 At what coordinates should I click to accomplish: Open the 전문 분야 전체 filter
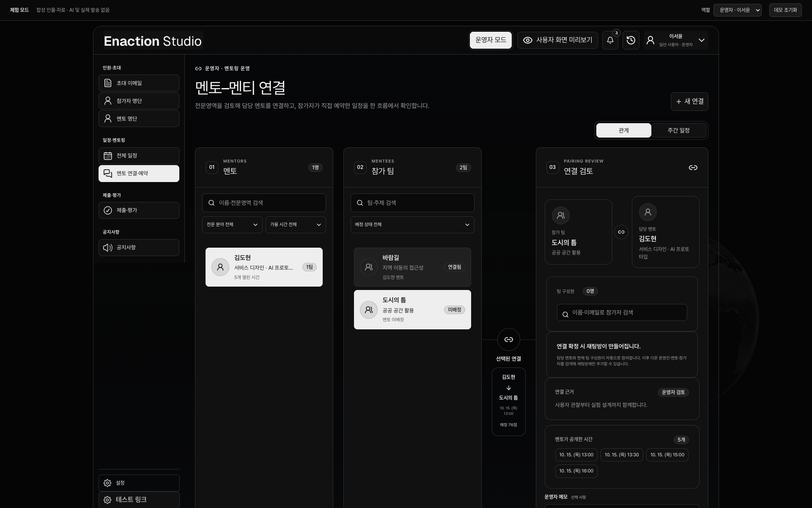point(232,225)
